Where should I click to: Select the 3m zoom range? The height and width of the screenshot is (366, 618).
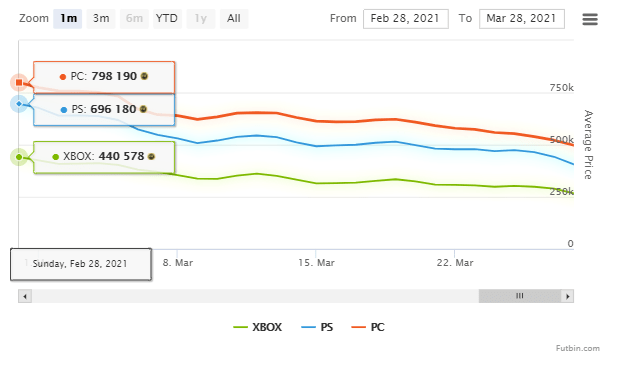click(101, 19)
